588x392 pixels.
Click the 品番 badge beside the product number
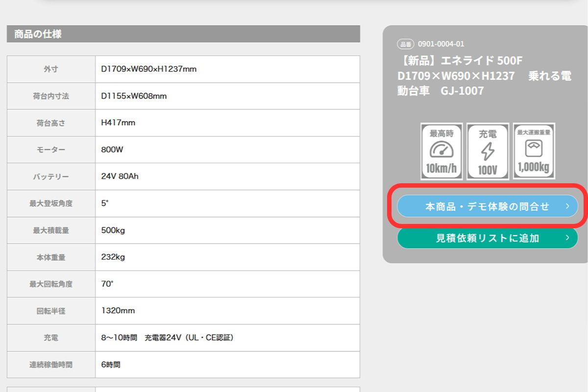(x=405, y=44)
